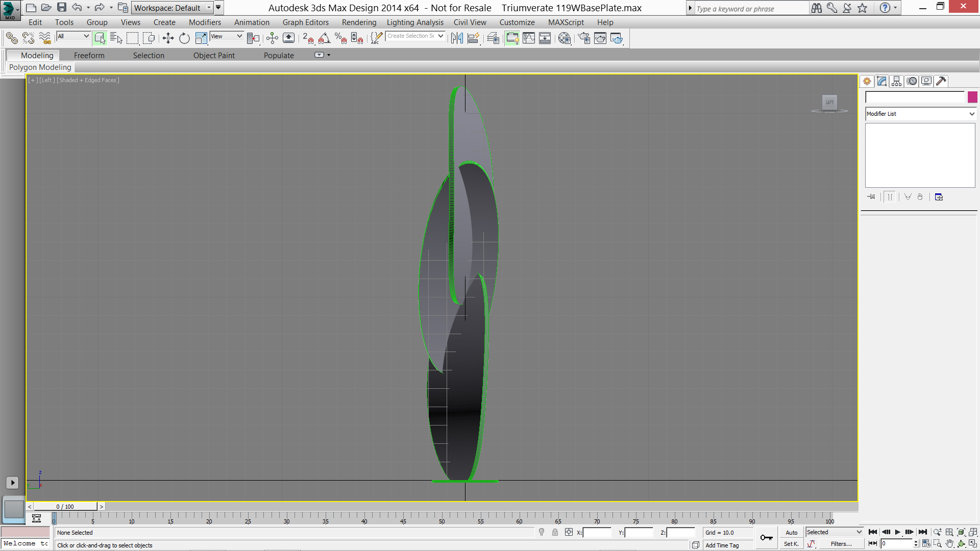The height and width of the screenshot is (551, 980).
Task: Click the Set K. button
Action: 791,544
